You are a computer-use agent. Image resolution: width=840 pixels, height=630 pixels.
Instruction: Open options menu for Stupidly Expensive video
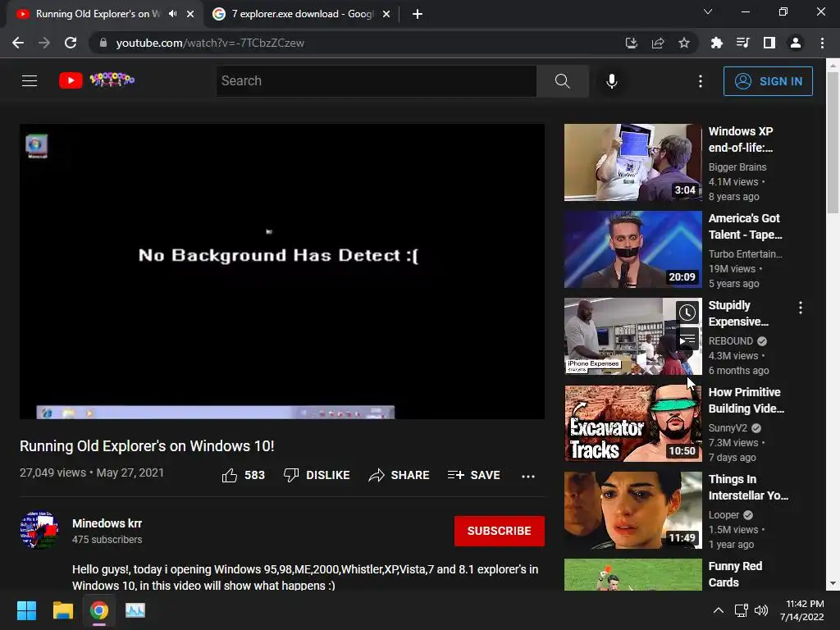pos(801,308)
